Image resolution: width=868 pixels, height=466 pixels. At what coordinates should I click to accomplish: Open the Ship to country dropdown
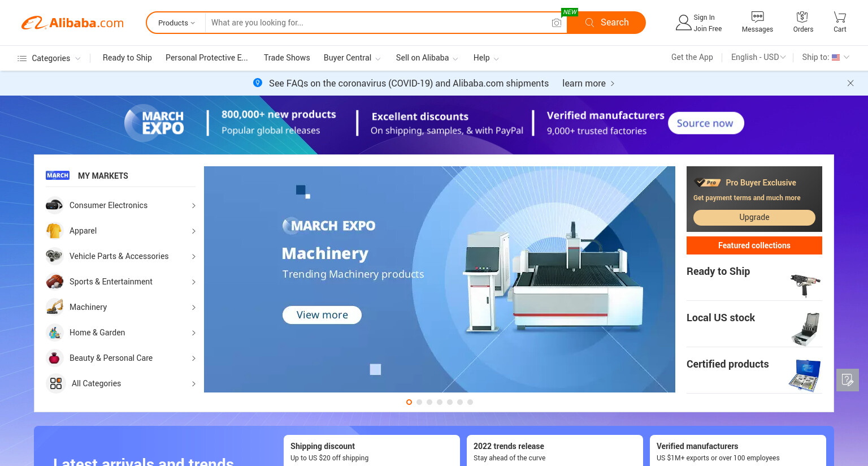826,57
